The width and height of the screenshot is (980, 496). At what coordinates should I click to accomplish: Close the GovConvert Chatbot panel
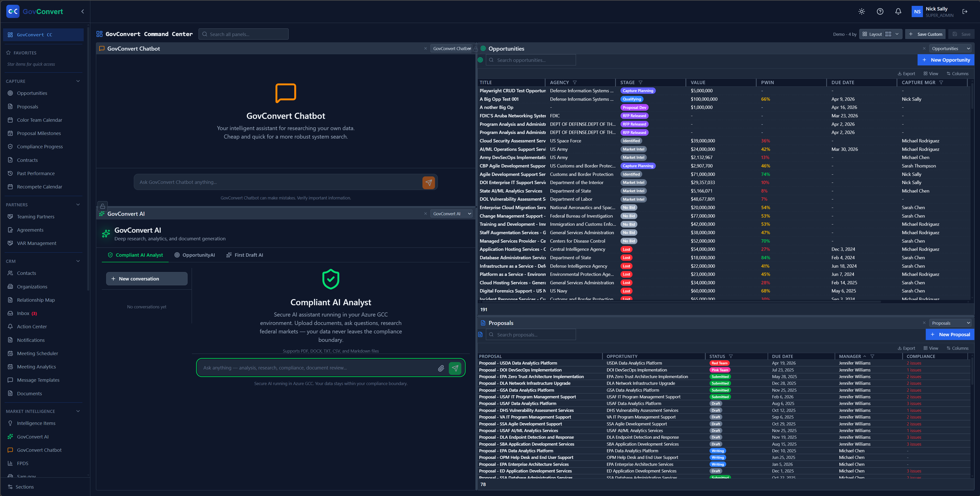tap(425, 49)
